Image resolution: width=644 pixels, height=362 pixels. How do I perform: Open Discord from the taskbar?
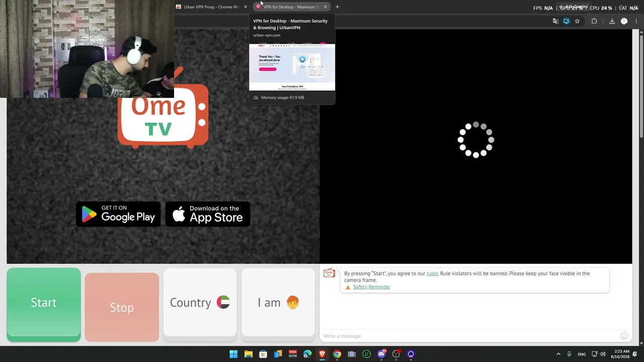point(381,354)
